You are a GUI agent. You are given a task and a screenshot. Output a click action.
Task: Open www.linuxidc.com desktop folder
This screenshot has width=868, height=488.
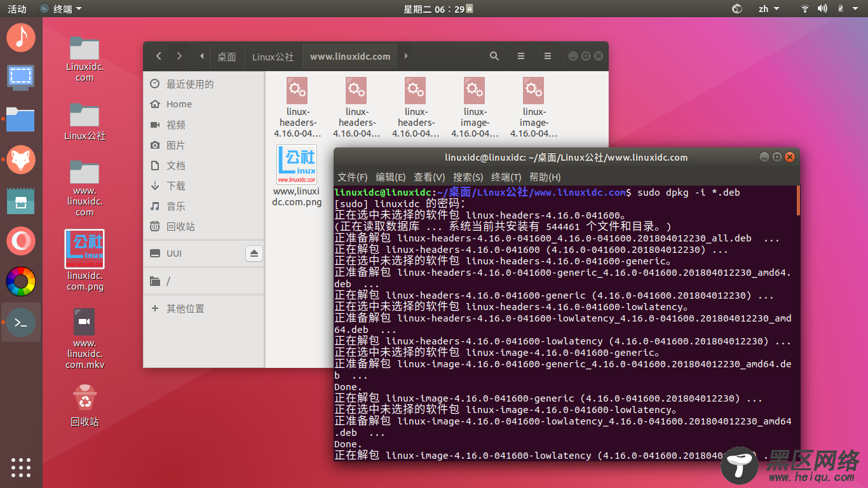coord(85,188)
